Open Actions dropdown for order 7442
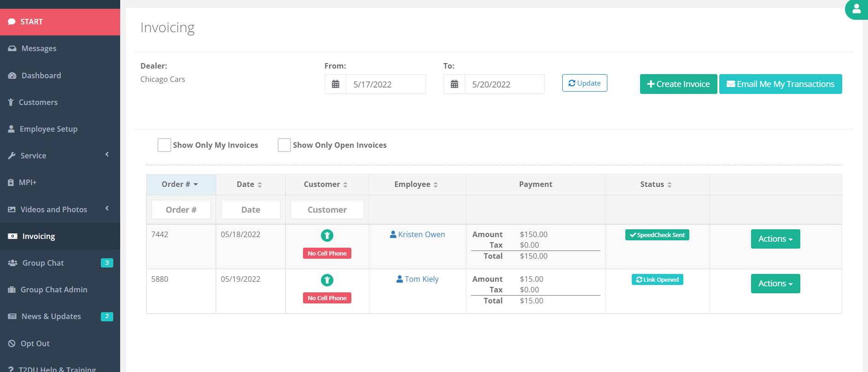This screenshot has width=868, height=372. 775,239
